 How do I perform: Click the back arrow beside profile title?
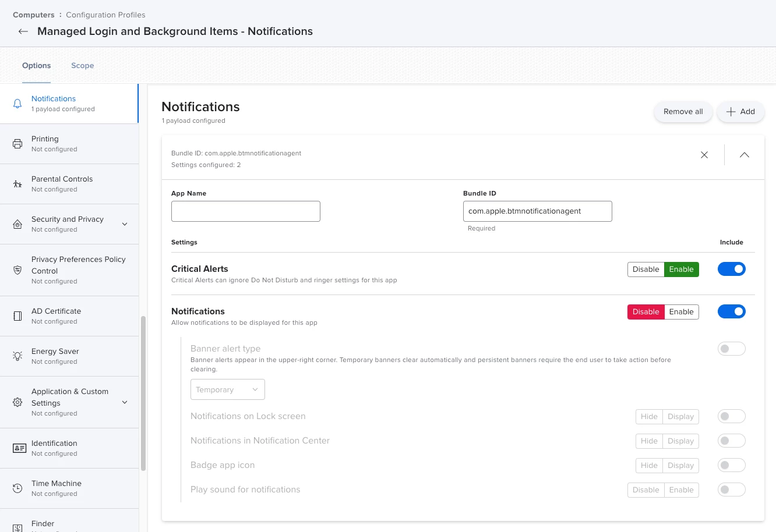(23, 31)
